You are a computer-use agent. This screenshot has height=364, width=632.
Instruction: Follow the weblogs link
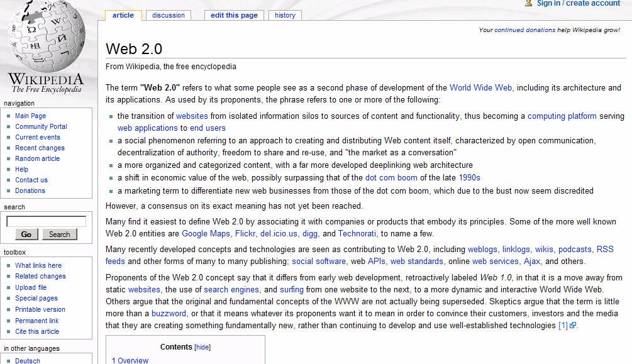[482, 250]
